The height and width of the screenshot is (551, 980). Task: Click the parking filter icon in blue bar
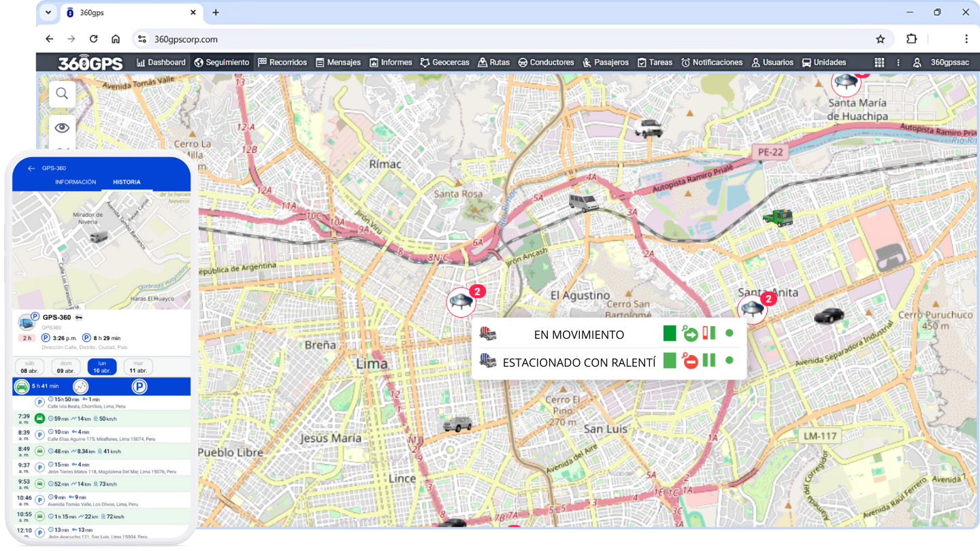tap(140, 386)
